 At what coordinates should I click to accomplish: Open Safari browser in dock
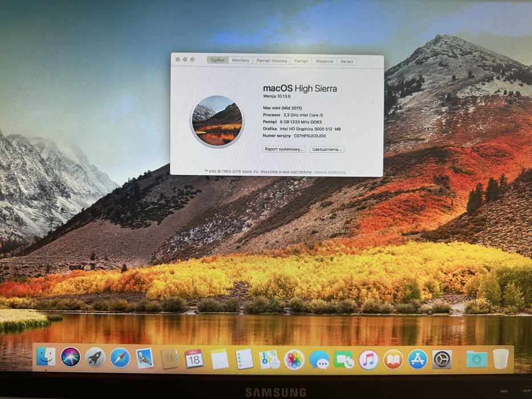[x=120, y=358]
